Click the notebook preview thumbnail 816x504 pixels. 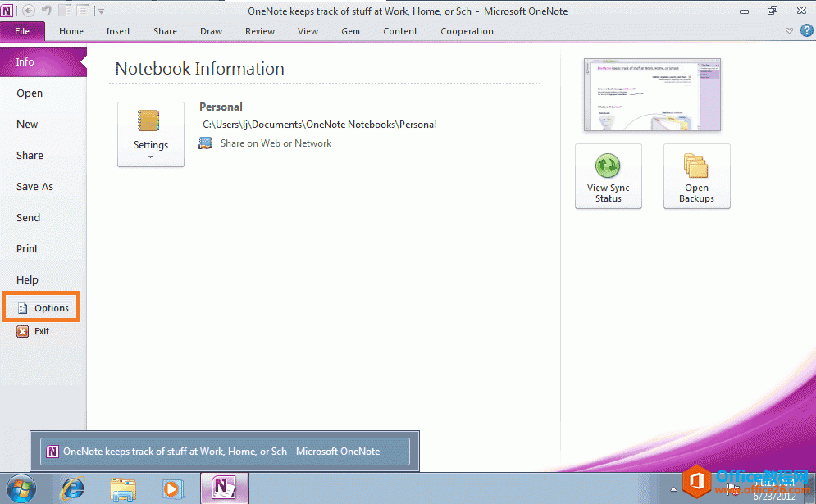[651, 93]
